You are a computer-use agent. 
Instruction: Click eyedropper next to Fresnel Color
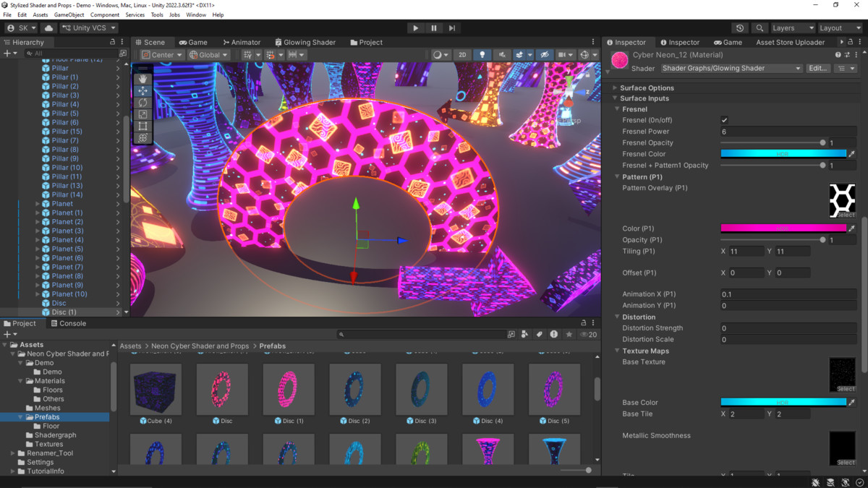(852, 154)
